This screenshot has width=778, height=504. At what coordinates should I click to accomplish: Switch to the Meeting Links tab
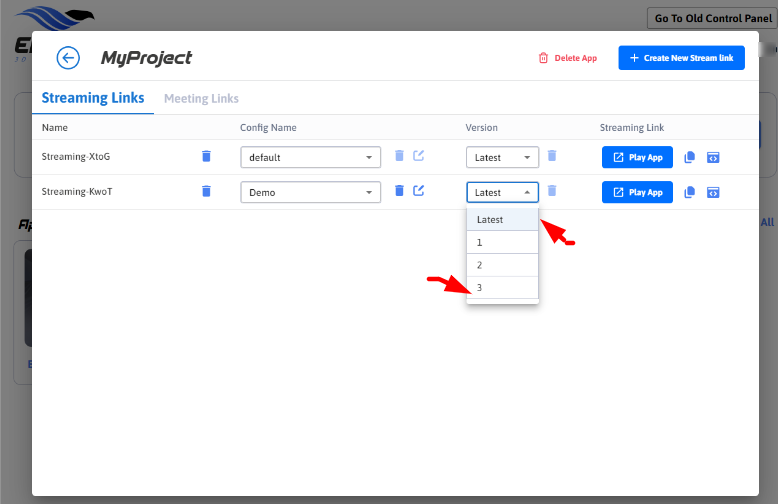(201, 98)
